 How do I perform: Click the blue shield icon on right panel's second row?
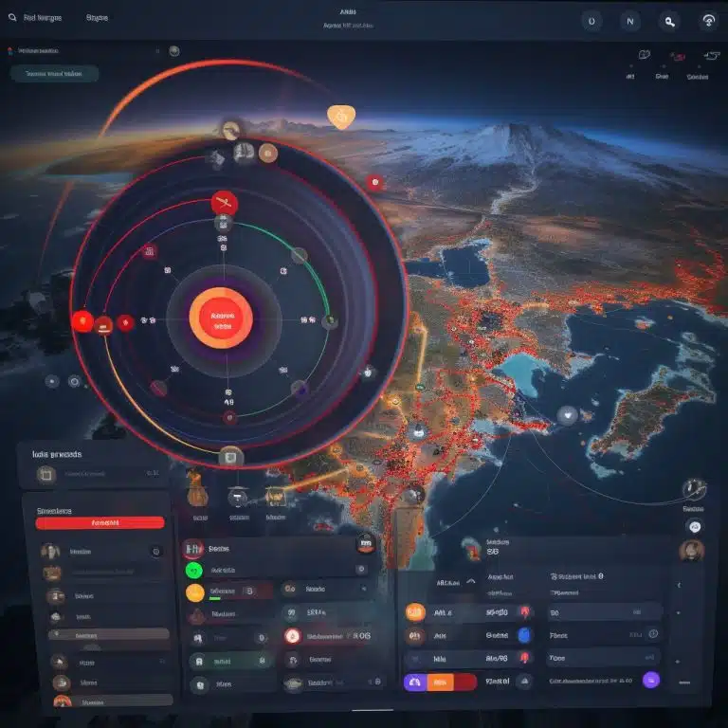[x=524, y=635]
